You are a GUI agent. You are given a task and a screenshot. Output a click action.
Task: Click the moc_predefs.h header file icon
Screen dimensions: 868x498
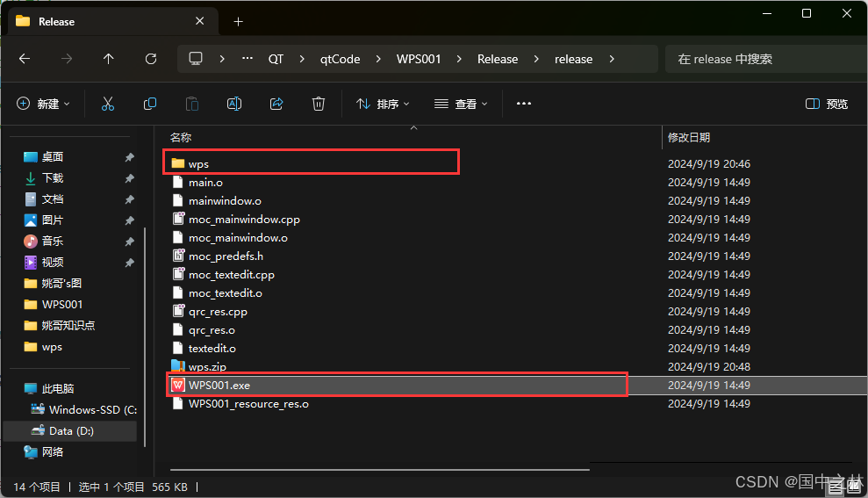click(x=178, y=256)
